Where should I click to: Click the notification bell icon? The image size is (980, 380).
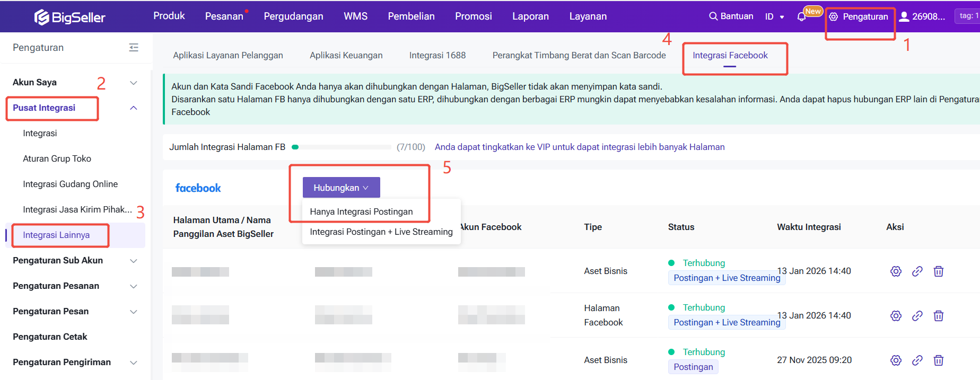801,17
